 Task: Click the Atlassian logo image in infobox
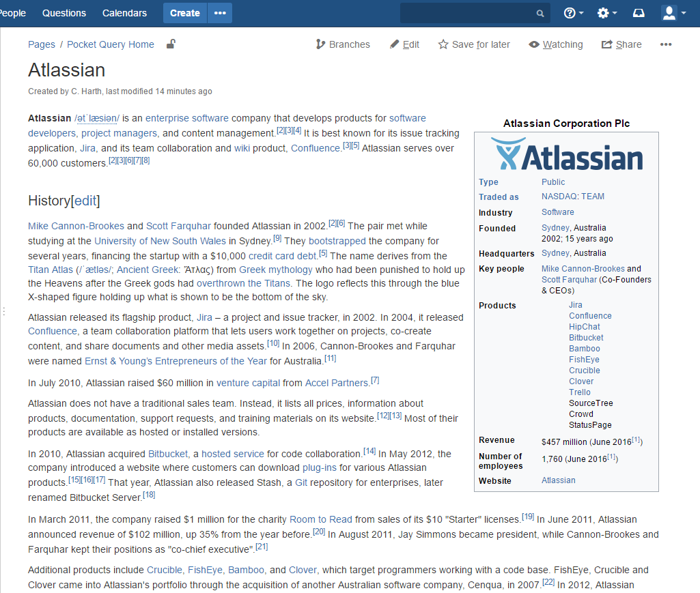566,154
